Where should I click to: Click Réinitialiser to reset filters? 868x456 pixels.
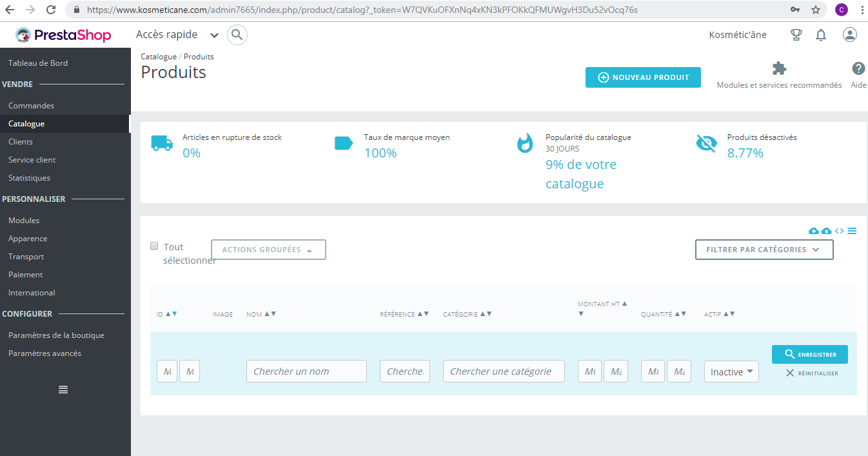point(812,373)
